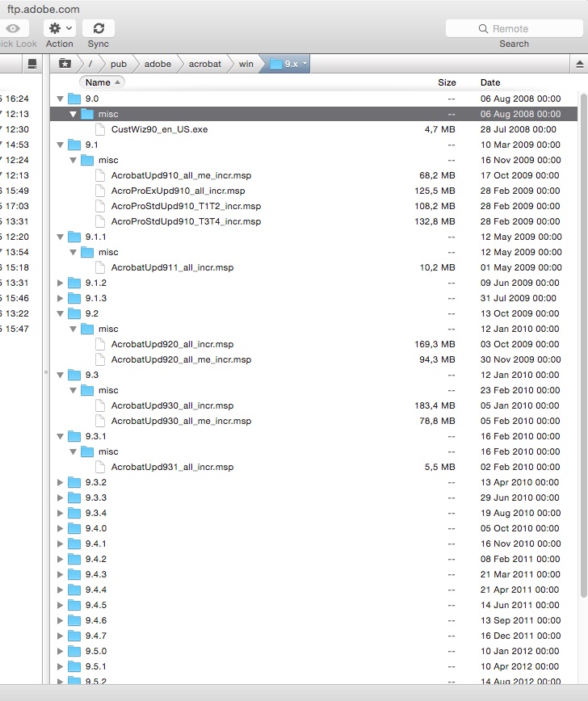Click the vertical scrollbar of the remote list
This screenshot has width=588, height=701.
click(583, 345)
